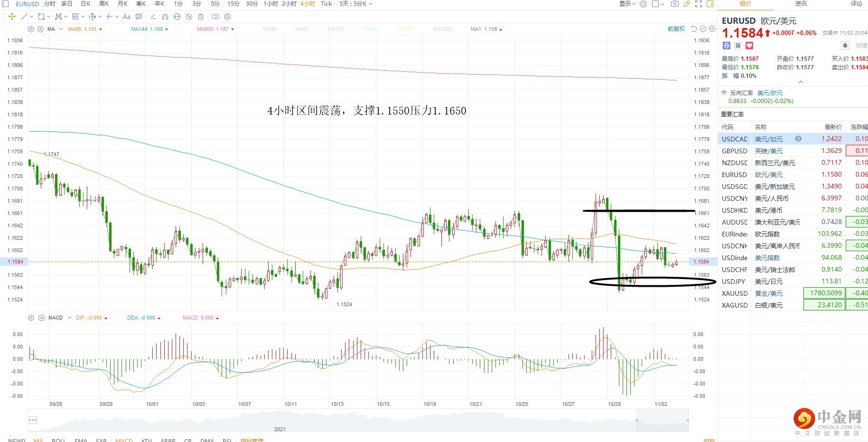Open the MACD indicator settings gear

click(31, 318)
